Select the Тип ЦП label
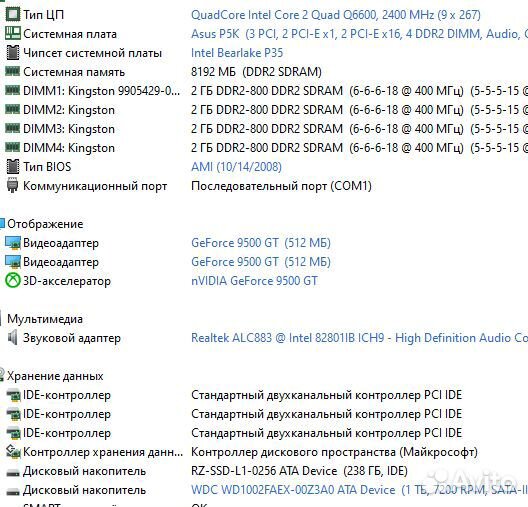This screenshot has width=528, height=507. 43,15
